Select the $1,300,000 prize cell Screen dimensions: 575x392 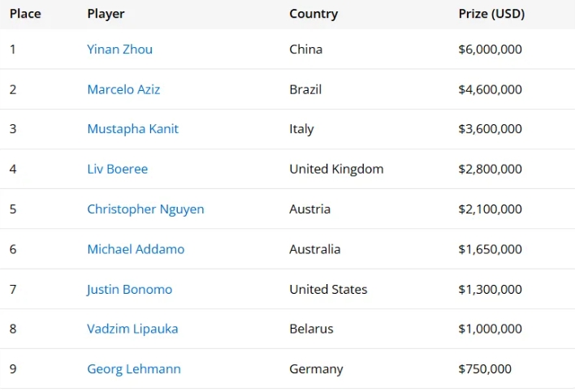(x=490, y=290)
